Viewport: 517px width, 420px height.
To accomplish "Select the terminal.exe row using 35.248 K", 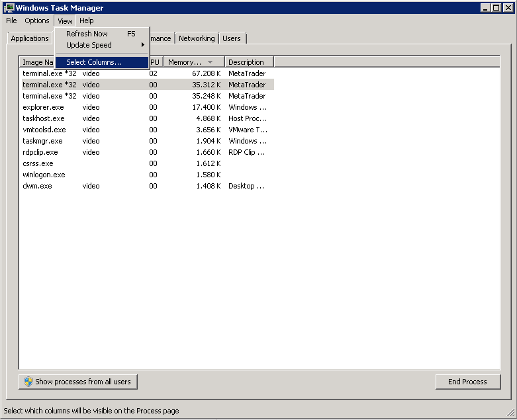I will point(148,96).
